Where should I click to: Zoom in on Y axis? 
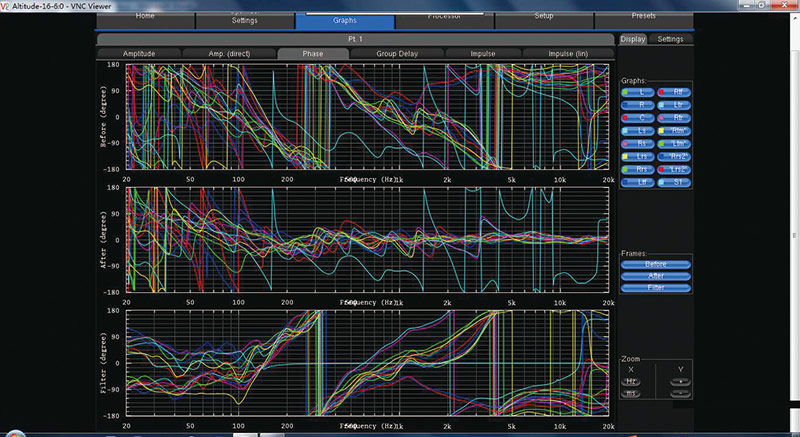click(x=681, y=382)
